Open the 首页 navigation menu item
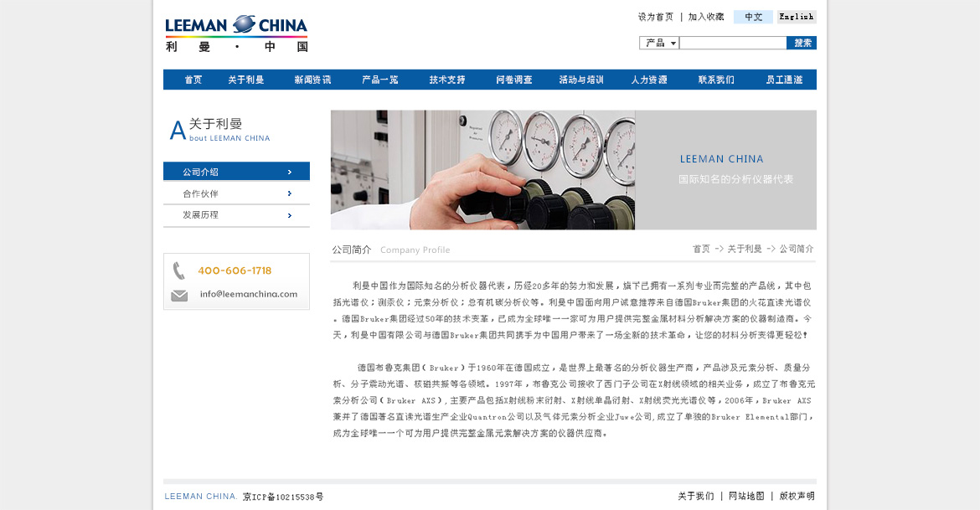Screen dimensions: 980x510 coord(193,80)
